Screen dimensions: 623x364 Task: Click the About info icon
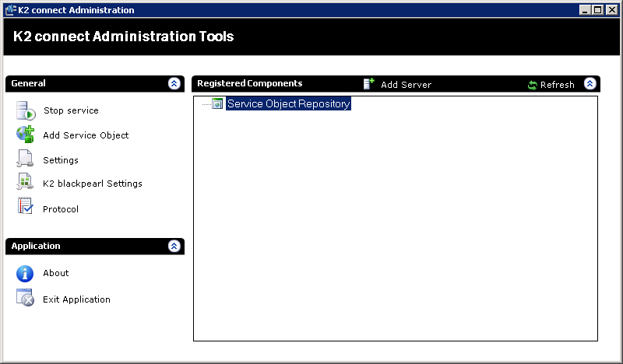25,274
